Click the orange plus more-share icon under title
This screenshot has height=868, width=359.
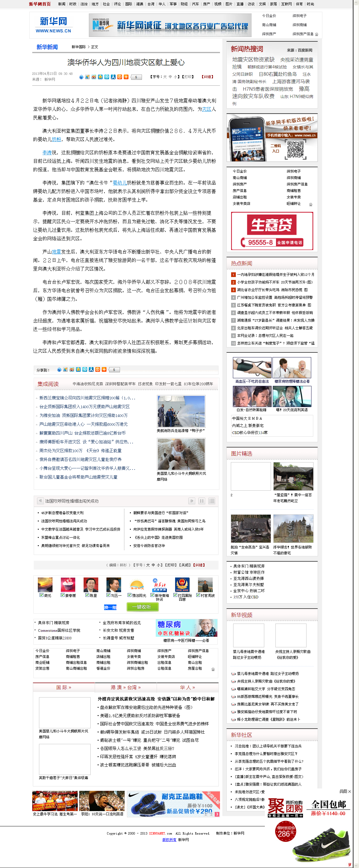click(126, 77)
